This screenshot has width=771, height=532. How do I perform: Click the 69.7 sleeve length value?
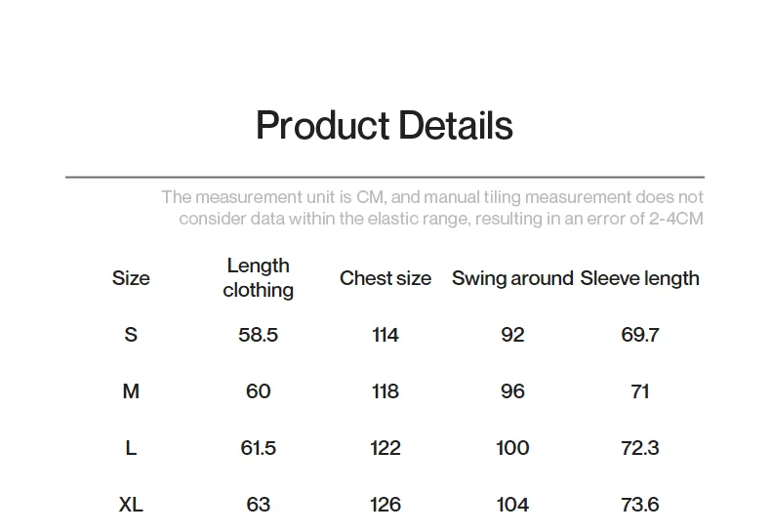tap(639, 335)
